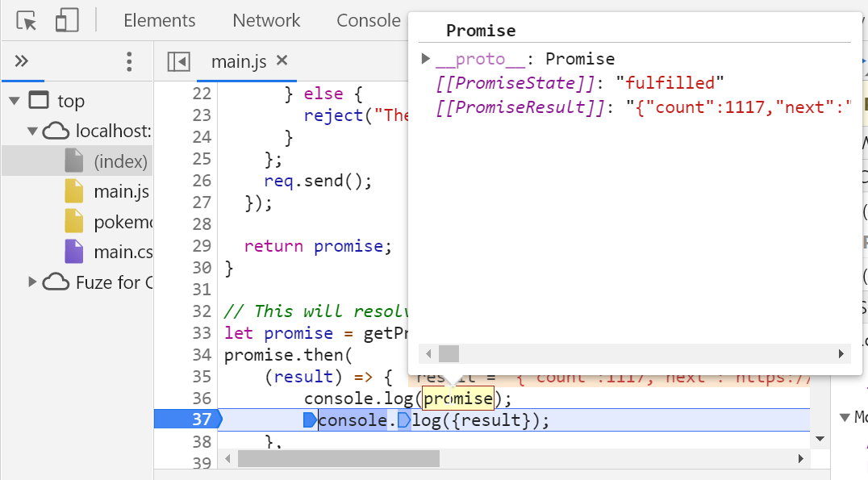The image size is (868, 480).
Task: Select top frame in navigator
Action: point(71,101)
